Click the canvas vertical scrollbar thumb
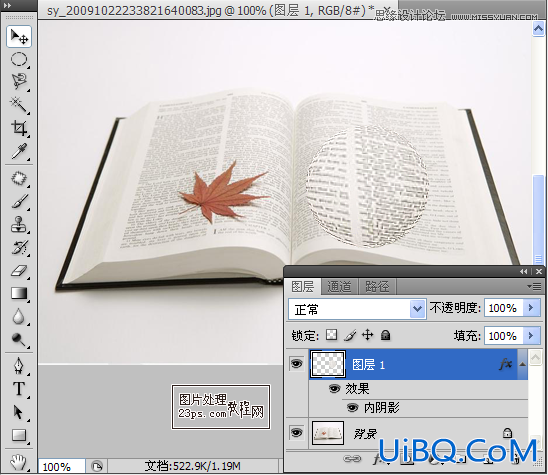 538,219
